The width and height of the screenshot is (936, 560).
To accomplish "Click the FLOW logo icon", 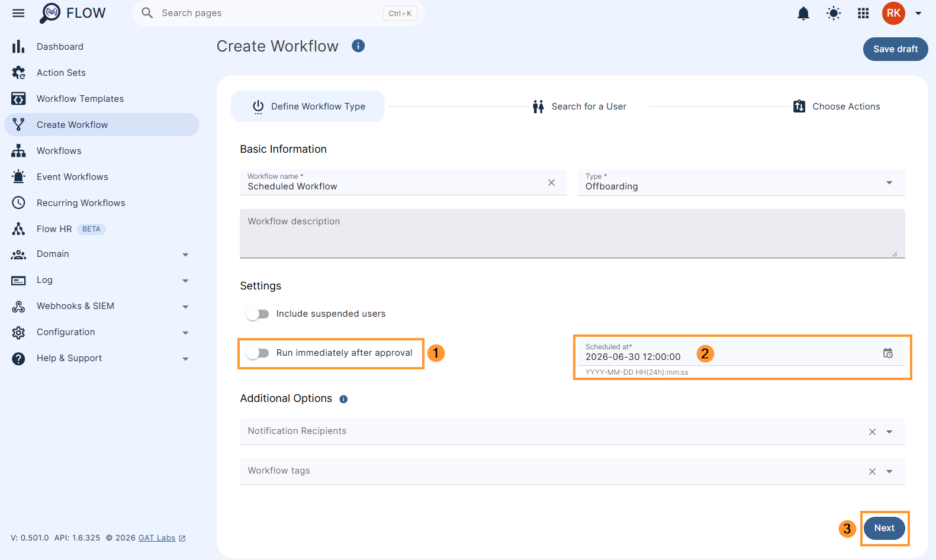I will [50, 13].
